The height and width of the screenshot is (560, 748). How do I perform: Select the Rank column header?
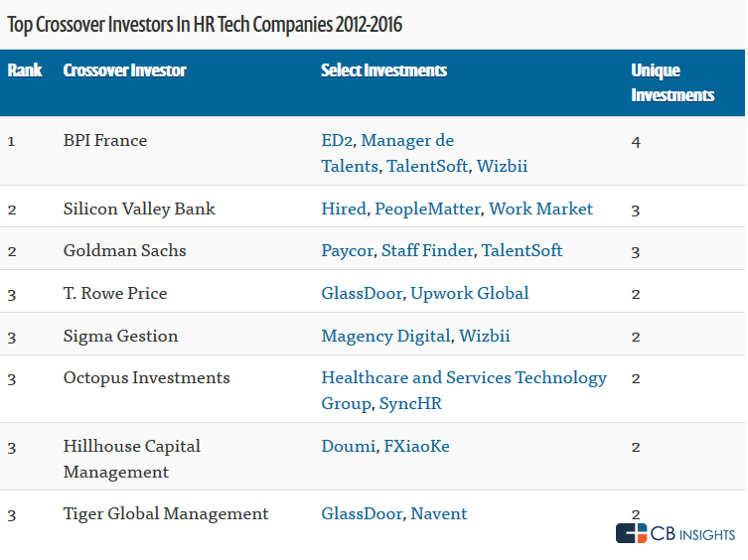coord(25,71)
